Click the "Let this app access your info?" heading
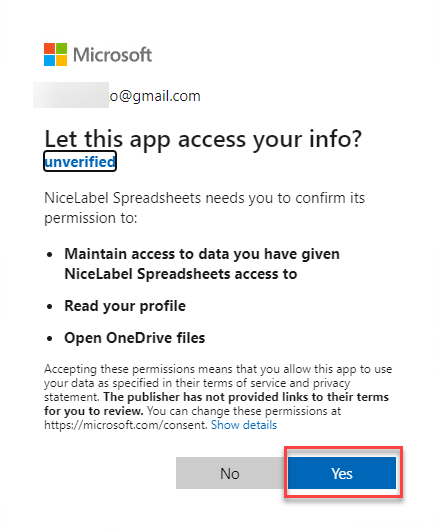 click(x=203, y=139)
